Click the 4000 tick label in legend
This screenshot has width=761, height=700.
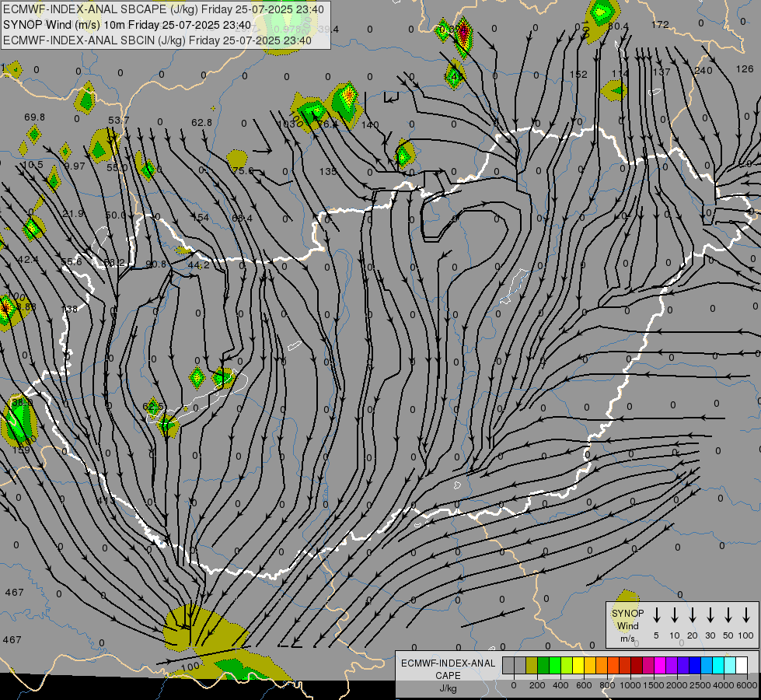[724, 685]
